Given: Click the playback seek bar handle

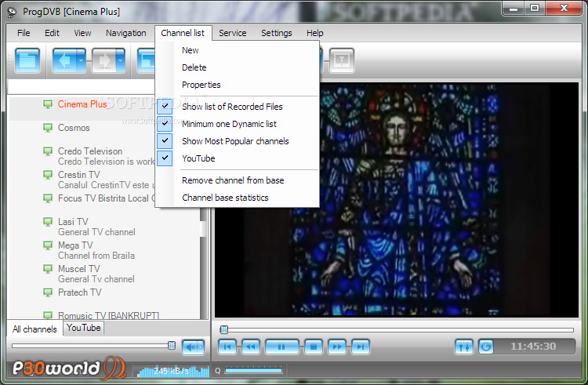Looking at the screenshot, I should (x=224, y=329).
